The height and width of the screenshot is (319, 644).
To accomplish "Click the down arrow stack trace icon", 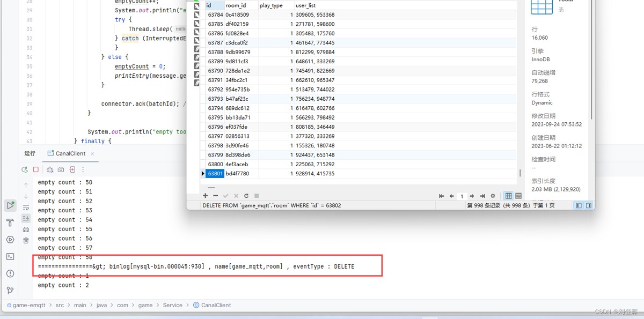I will [x=26, y=196].
